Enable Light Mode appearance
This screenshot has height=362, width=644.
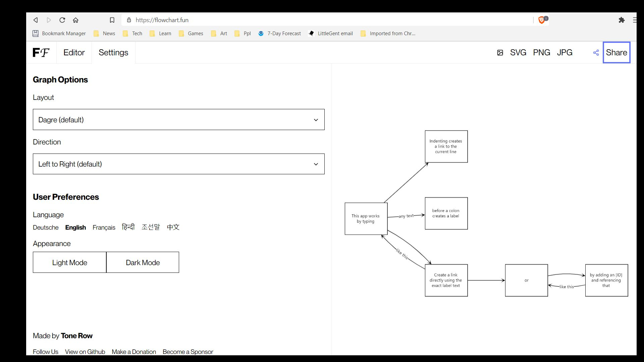point(69,262)
